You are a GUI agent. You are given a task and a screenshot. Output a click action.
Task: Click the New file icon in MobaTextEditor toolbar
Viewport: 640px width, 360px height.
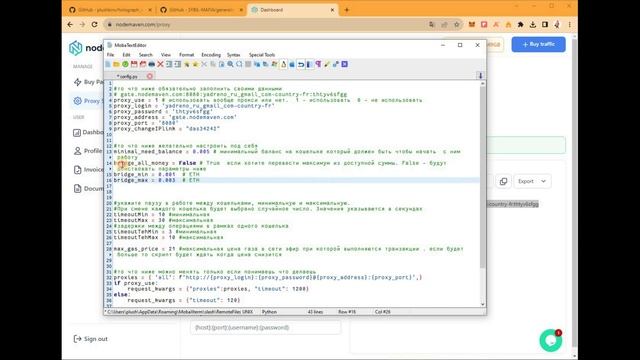(x=108, y=64)
